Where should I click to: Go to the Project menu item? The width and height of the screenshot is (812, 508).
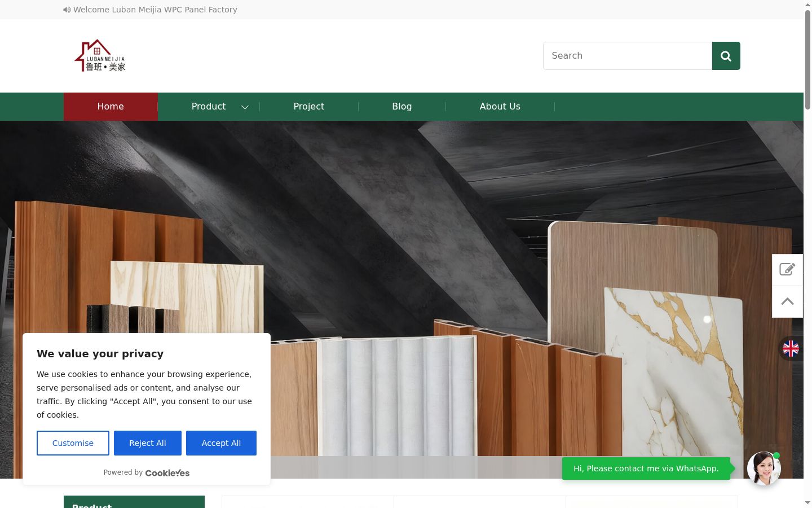309,107
